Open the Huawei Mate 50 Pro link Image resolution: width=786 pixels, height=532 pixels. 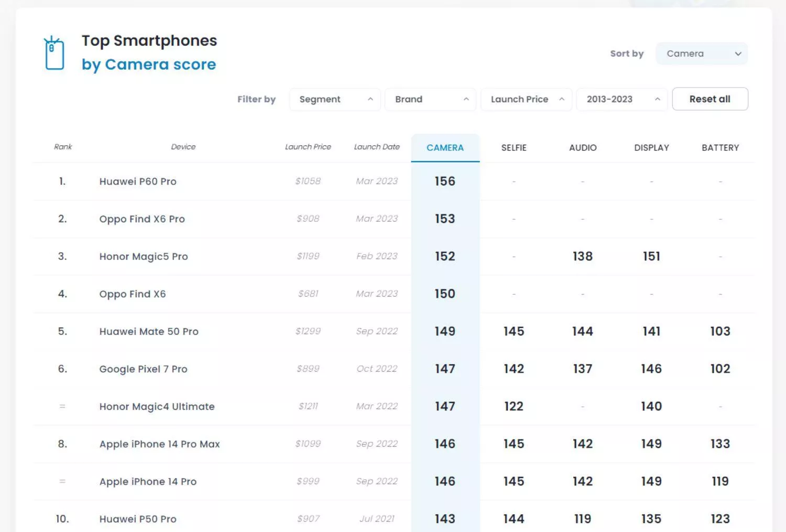[149, 331]
